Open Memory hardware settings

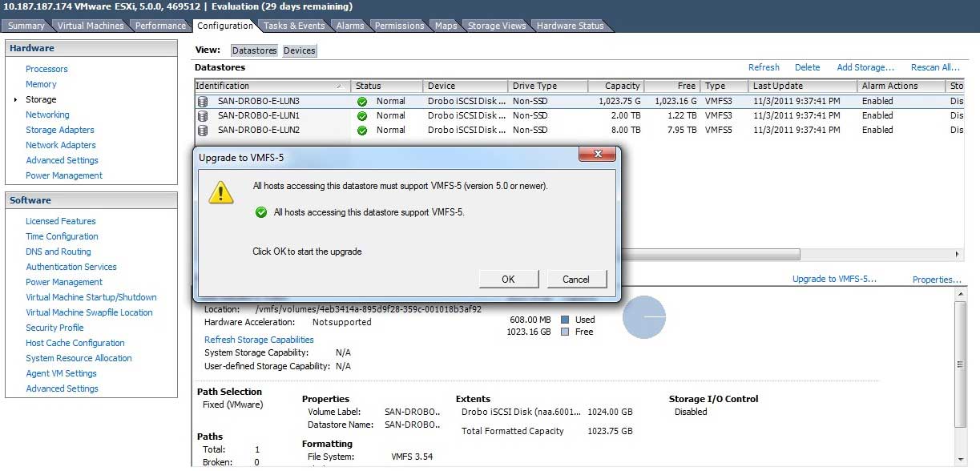41,84
